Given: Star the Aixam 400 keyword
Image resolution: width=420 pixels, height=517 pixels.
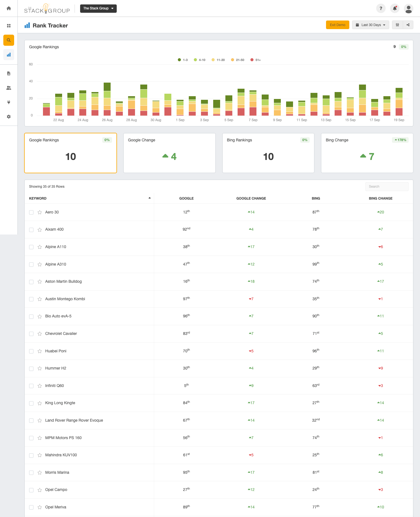Looking at the screenshot, I should (x=40, y=230).
